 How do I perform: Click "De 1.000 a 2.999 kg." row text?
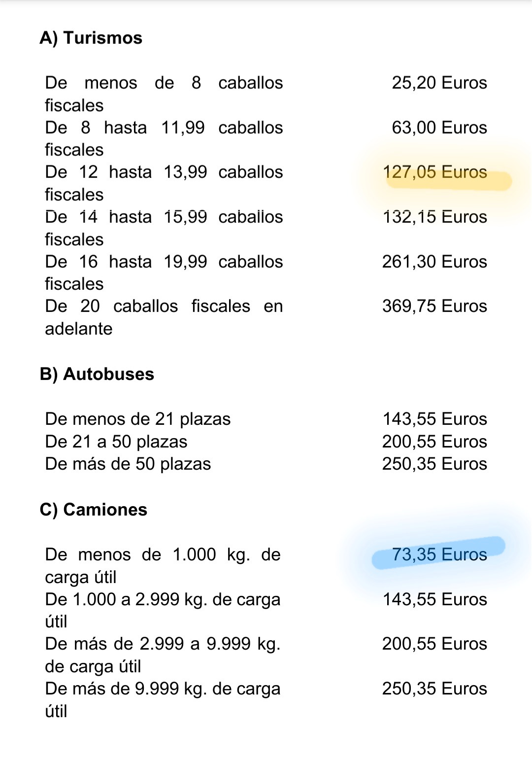pyautogui.click(x=163, y=599)
